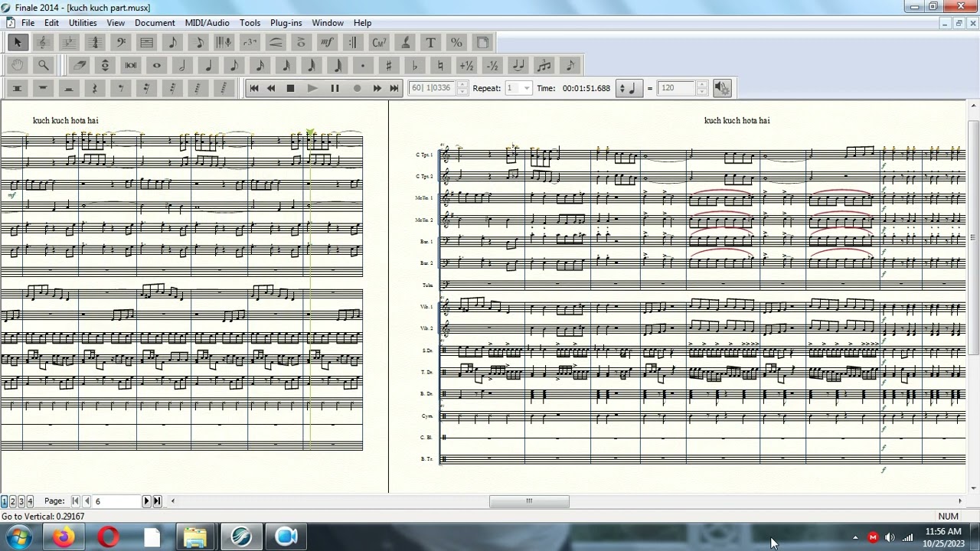Viewport: 980px width, 551px height.
Task: Select the Articulation tool
Action: [302, 43]
